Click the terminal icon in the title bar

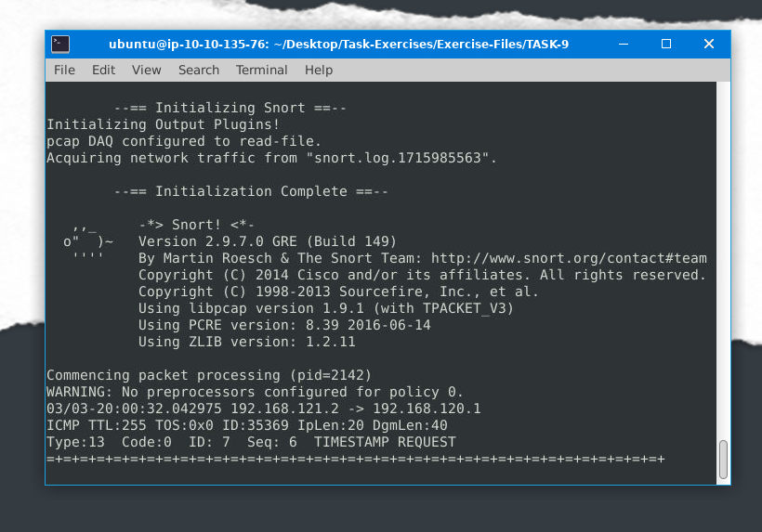click(60, 44)
